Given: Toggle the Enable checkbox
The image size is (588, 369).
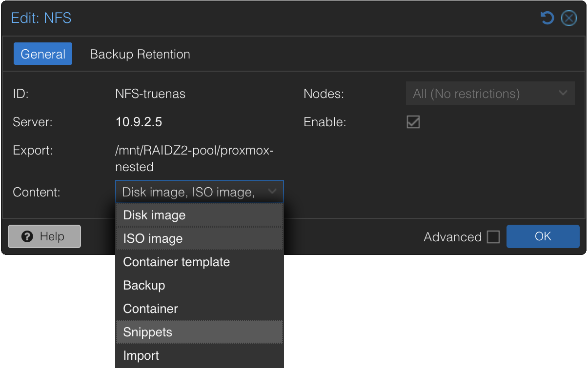Looking at the screenshot, I should tap(413, 122).
